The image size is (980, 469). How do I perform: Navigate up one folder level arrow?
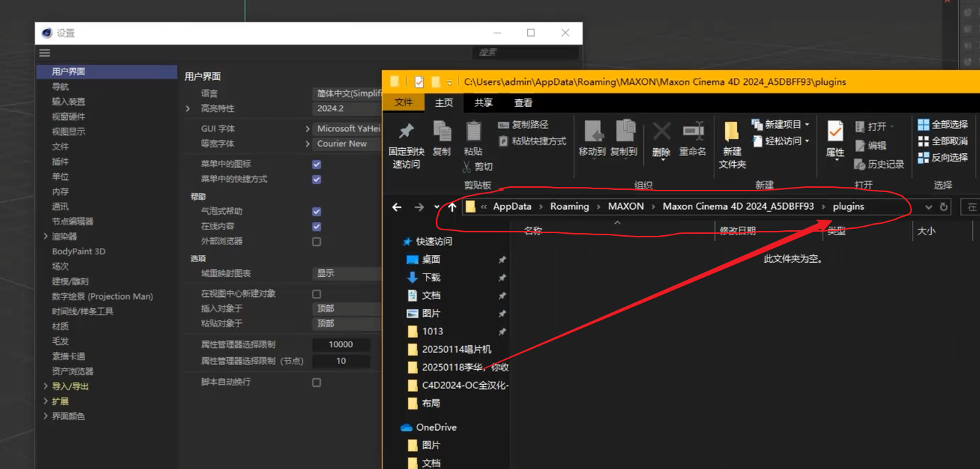click(452, 207)
